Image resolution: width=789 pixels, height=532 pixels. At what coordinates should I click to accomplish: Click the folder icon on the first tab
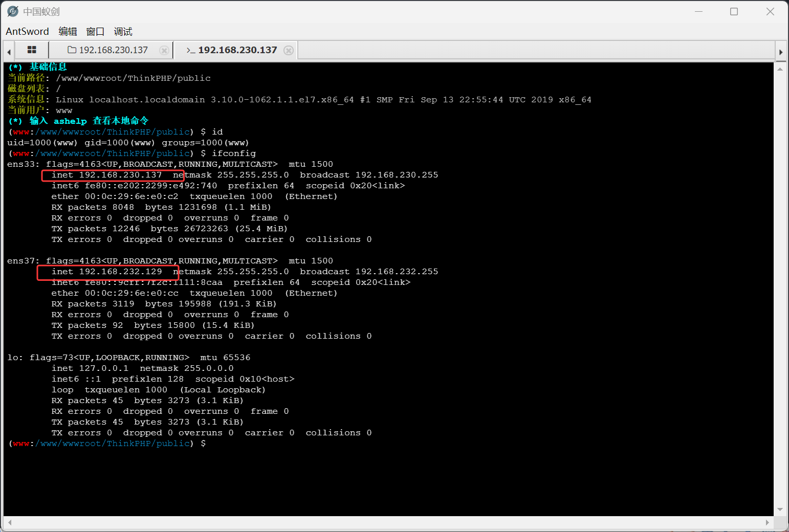click(72, 50)
